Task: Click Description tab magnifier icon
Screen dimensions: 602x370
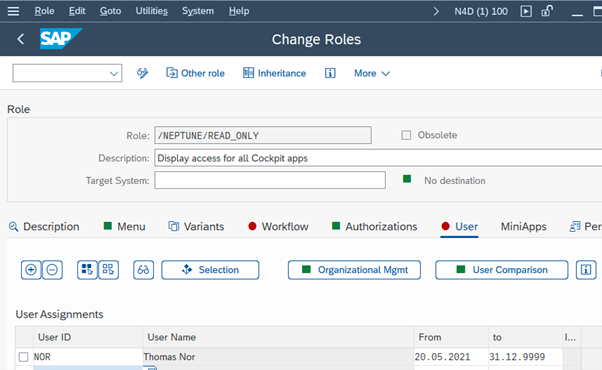Action: pyautogui.click(x=13, y=226)
